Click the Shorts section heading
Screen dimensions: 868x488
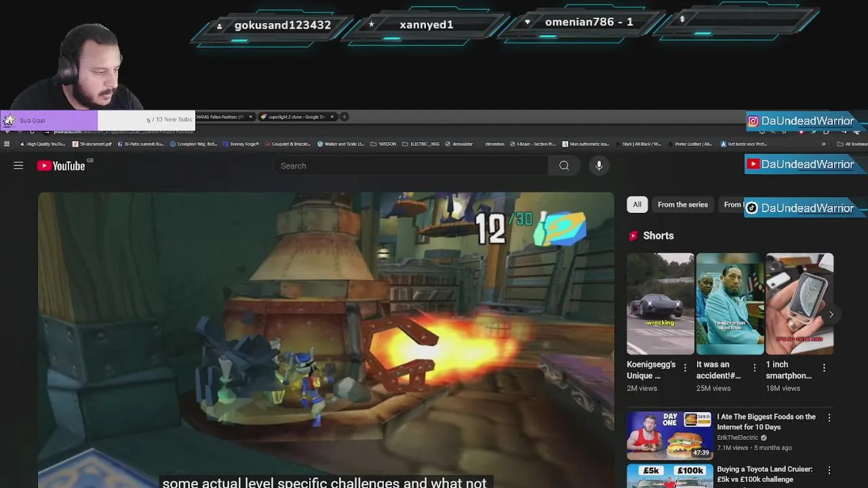[x=658, y=236]
